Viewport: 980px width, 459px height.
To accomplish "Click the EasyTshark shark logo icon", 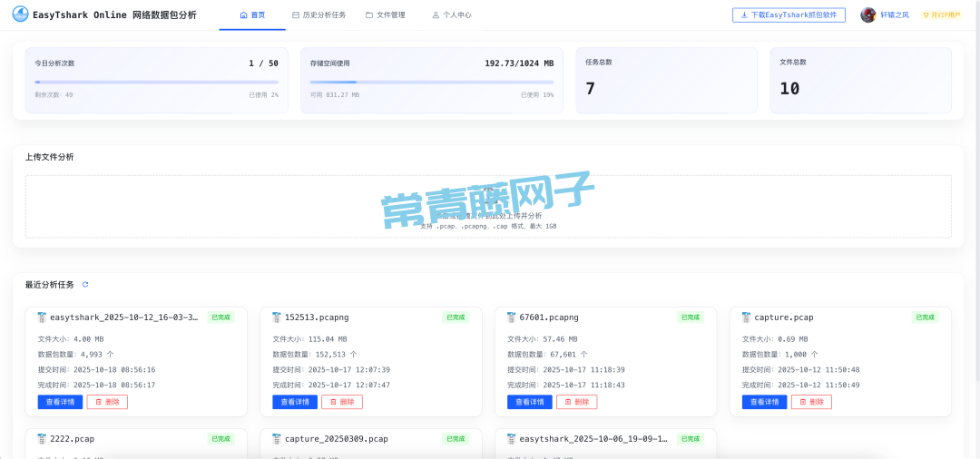I will click(20, 15).
